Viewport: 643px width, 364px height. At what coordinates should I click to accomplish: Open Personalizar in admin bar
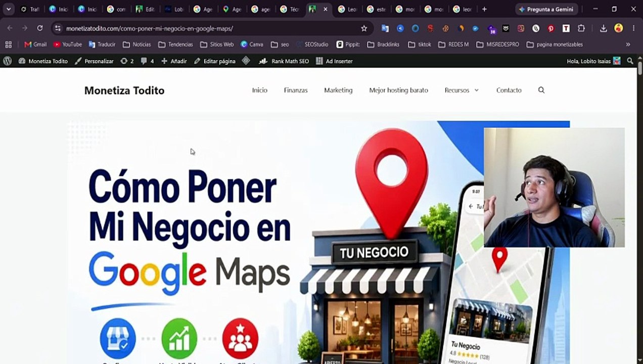tap(94, 61)
